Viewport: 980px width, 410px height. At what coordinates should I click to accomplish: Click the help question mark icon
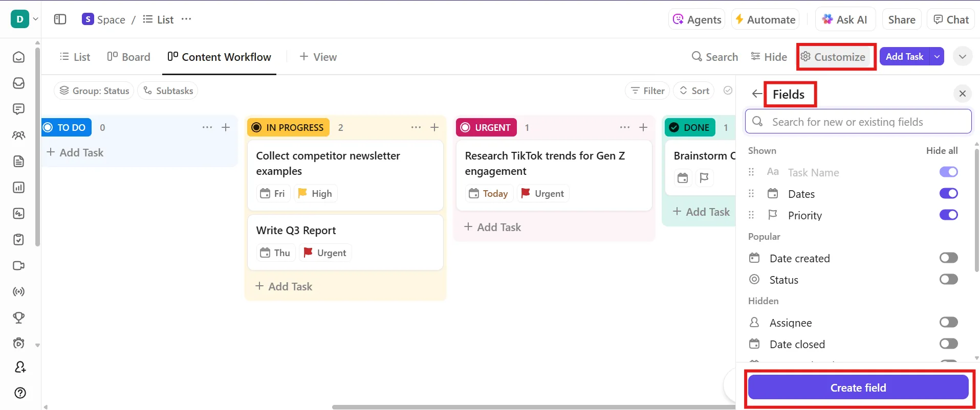(x=20, y=393)
